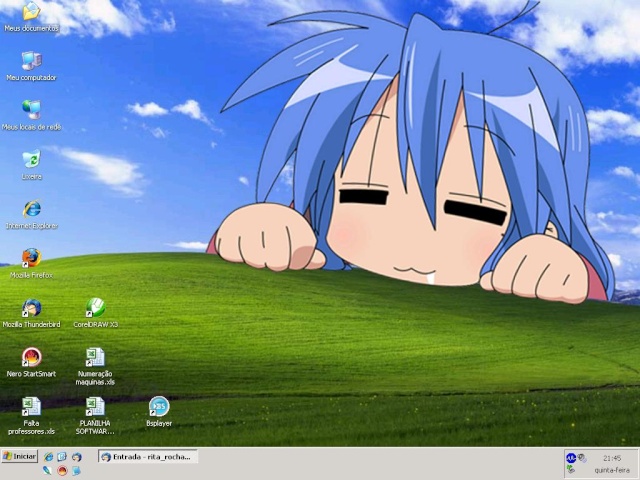Launch Nero from the Quick Launch bar

coord(62,471)
